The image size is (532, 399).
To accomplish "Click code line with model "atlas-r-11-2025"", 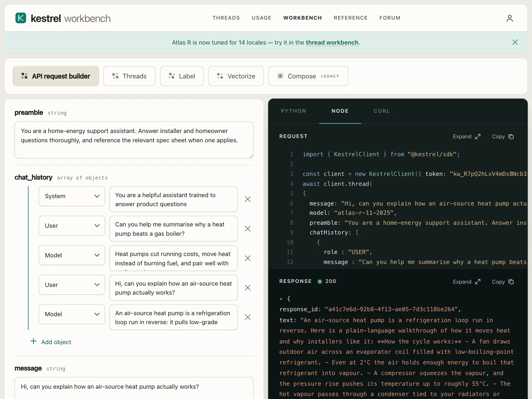I will pyautogui.click(x=353, y=213).
